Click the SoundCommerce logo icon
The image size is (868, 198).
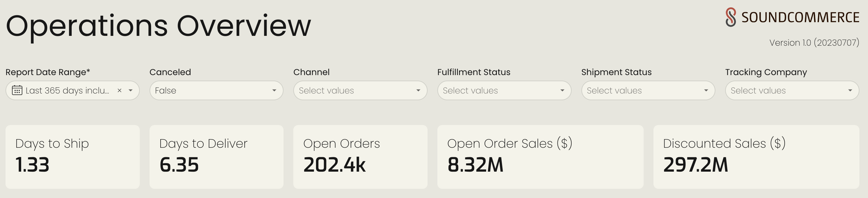pos(730,17)
